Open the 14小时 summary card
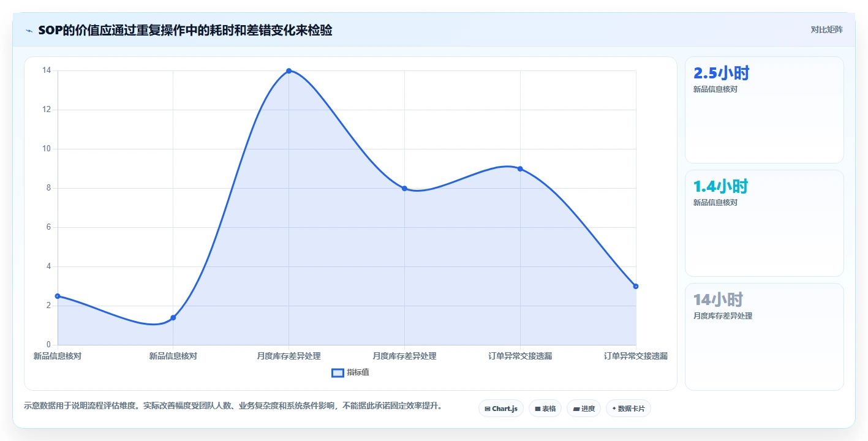Screen dimensions: 868x441 (764, 337)
